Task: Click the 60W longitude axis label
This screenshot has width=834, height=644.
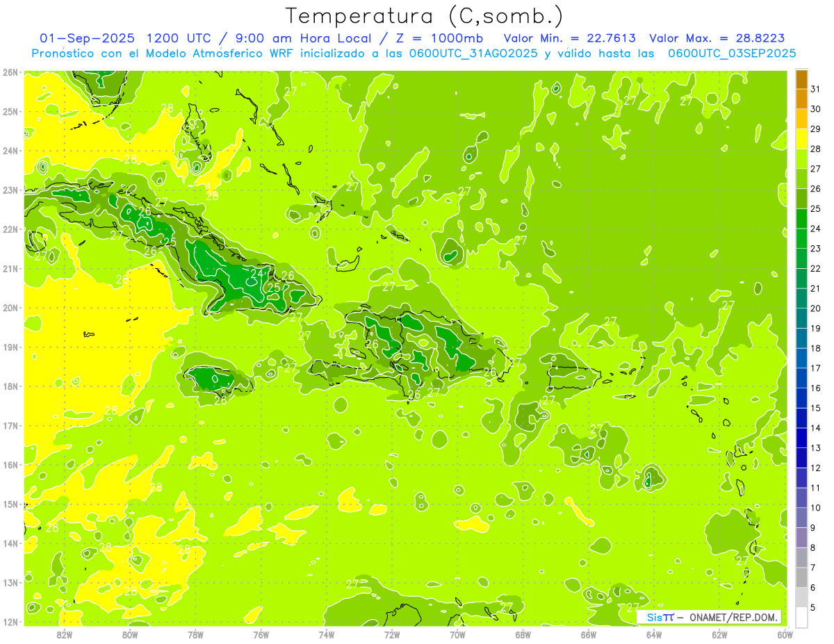Action: pos(785,634)
